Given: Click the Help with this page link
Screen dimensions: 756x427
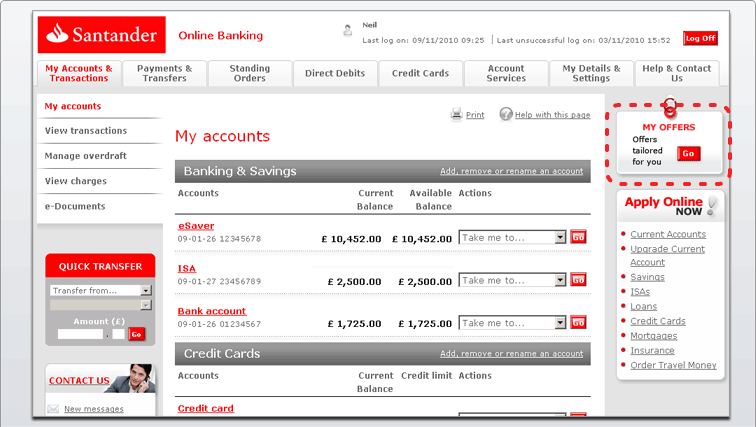Looking at the screenshot, I should point(553,115).
